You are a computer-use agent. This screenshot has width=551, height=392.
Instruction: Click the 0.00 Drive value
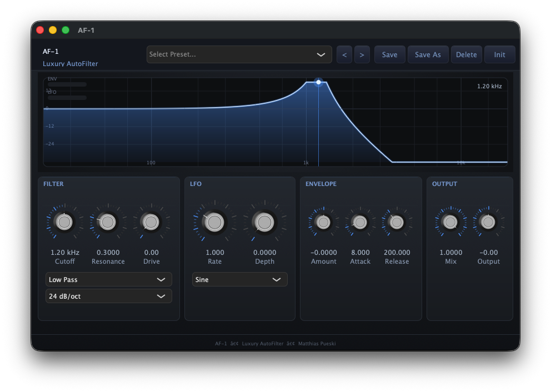click(x=151, y=253)
